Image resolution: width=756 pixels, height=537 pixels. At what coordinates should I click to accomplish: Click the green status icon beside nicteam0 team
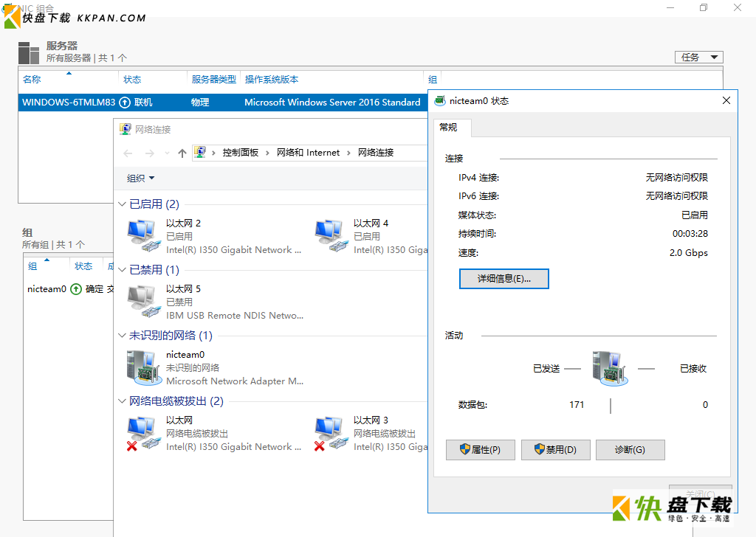point(76,289)
